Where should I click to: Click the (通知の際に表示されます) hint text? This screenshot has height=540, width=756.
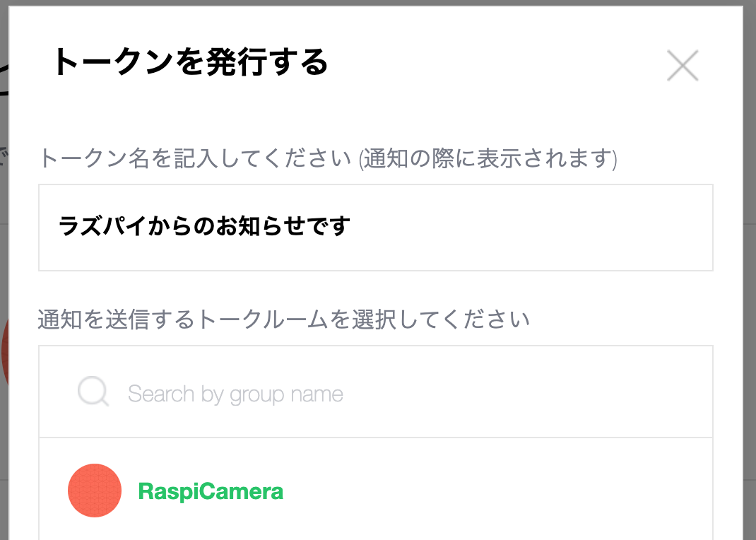click(x=488, y=158)
